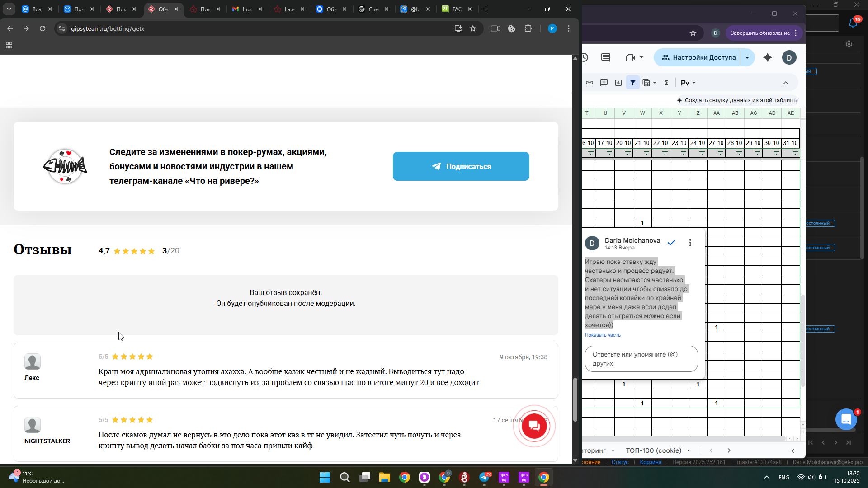The height and width of the screenshot is (488, 868).
Task: Collapse the Sheets toolbar with the chevron
Action: (x=786, y=83)
